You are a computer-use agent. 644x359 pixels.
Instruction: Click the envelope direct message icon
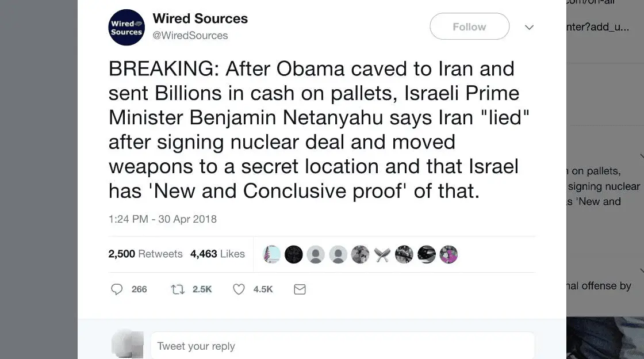(300, 289)
